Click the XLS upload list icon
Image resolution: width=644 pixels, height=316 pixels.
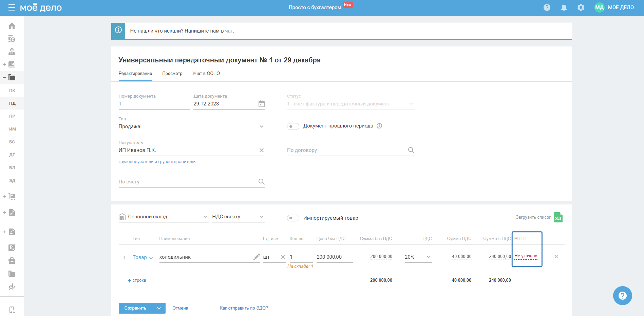tap(558, 217)
